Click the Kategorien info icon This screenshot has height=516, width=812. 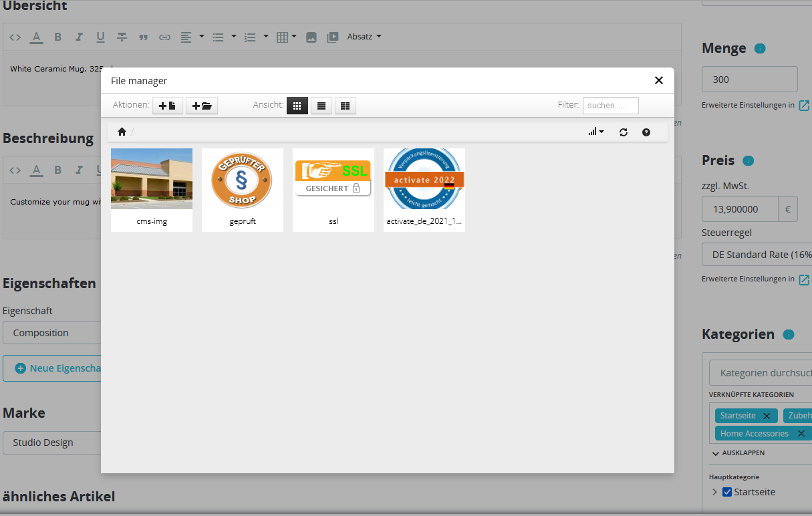(x=789, y=335)
